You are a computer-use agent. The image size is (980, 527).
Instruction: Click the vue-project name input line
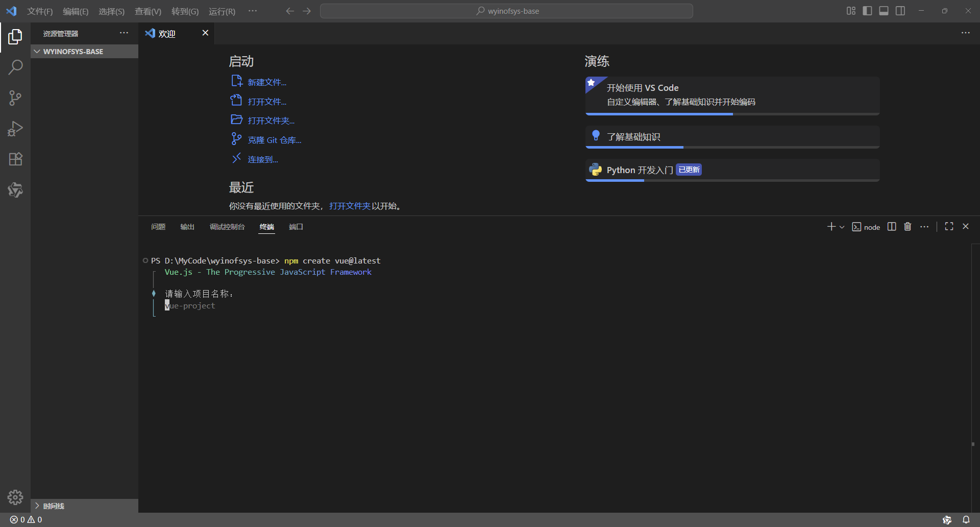click(x=190, y=305)
